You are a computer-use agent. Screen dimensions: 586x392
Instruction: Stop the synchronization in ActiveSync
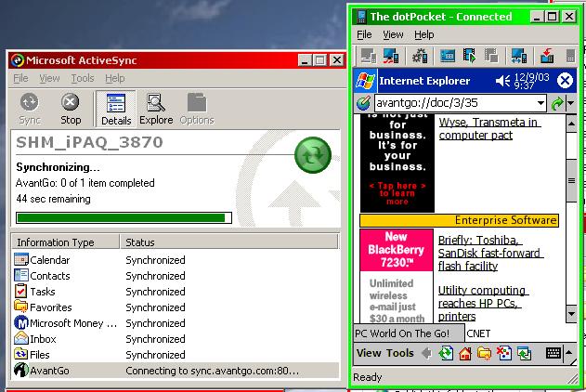click(x=71, y=109)
